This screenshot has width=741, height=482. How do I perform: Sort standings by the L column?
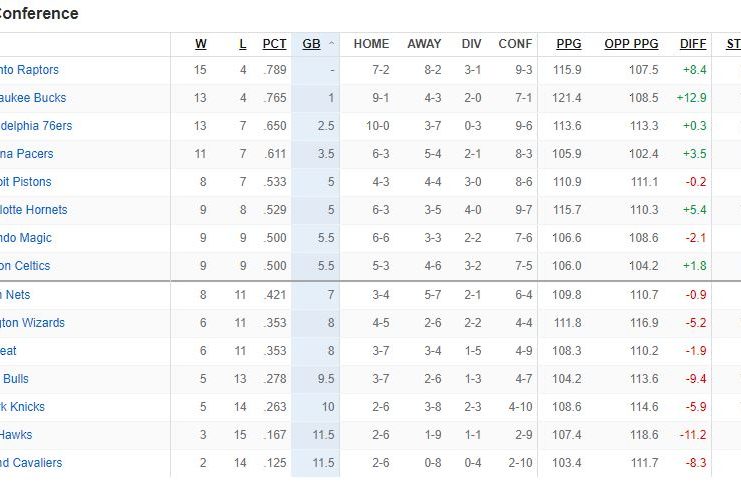(243, 44)
